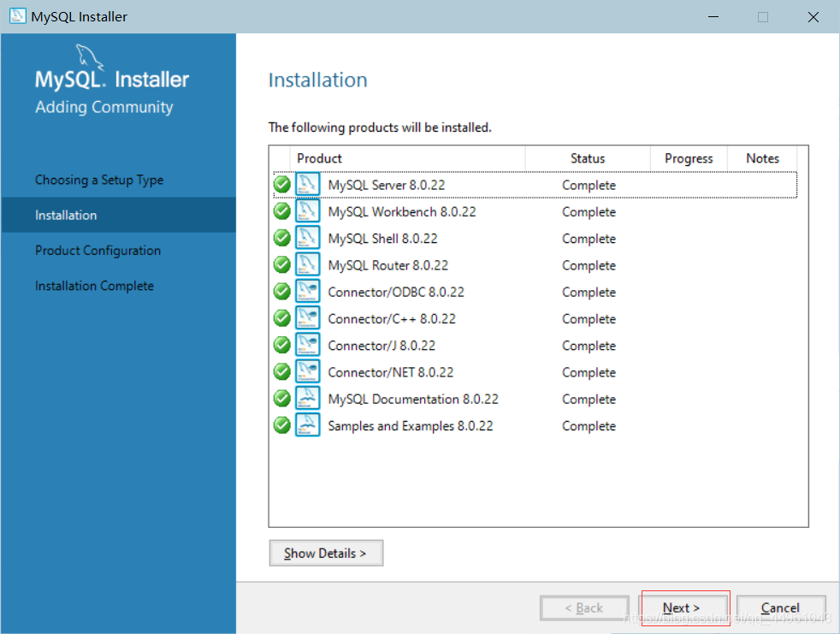Image resolution: width=840 pixels, height=634 pixels.
Task: Click the Samples and Examples product icon
Action: point(307,425)
